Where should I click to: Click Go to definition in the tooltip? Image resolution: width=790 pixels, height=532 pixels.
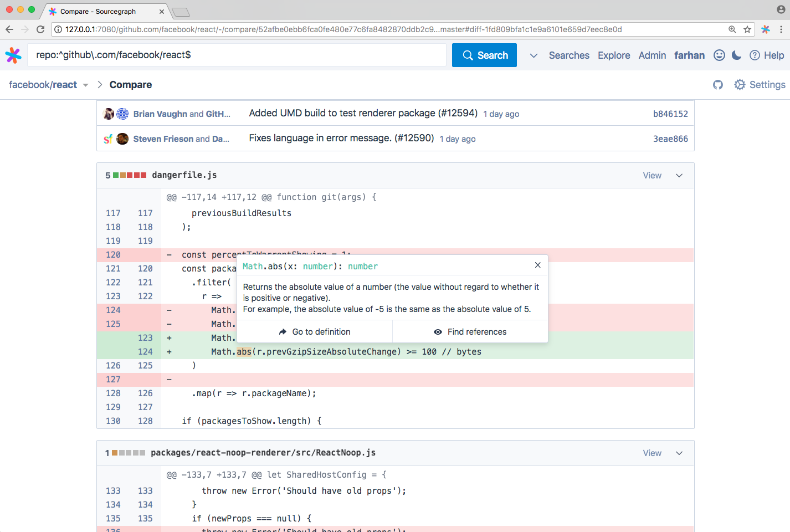(x=314, y=331)
